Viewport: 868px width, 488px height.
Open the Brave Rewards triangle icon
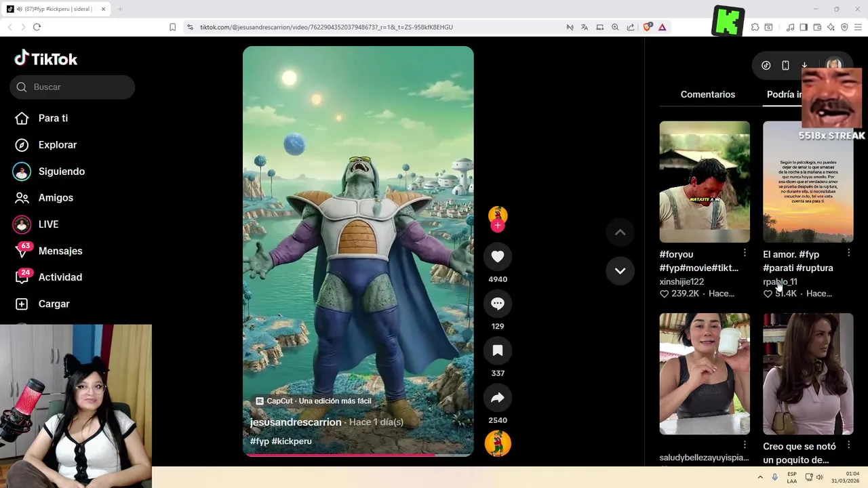pos(662,27)
